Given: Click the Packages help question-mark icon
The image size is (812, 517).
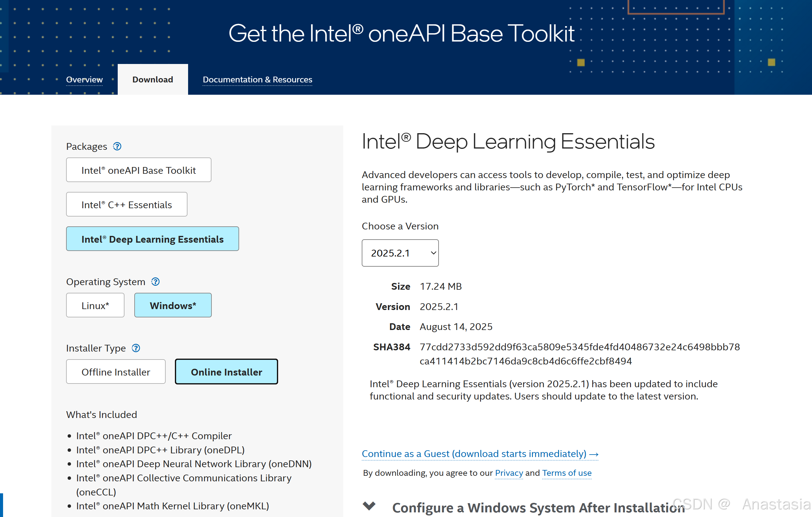Looking at the screenshot, I should pyautogui.click(x=117, y=146).
